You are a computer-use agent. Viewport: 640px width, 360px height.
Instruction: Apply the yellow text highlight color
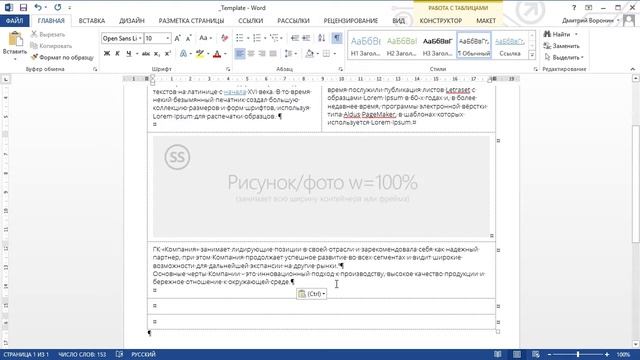point(200,53)
